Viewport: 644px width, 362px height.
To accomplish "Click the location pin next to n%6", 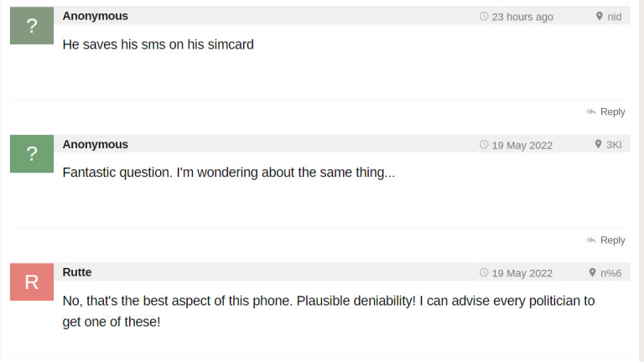I will click(x=593, y=273).
